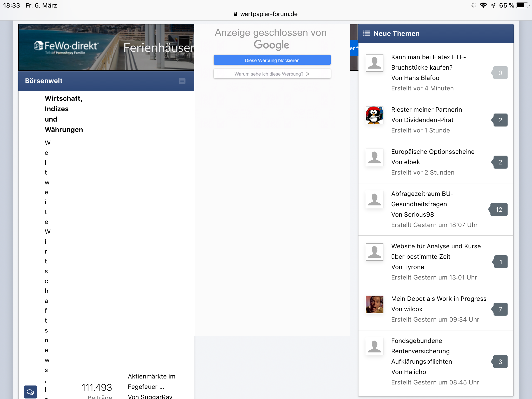Click the 0 replies badge on Flatex topic
This screenshot has width=532, height=399.
point(500,73)
